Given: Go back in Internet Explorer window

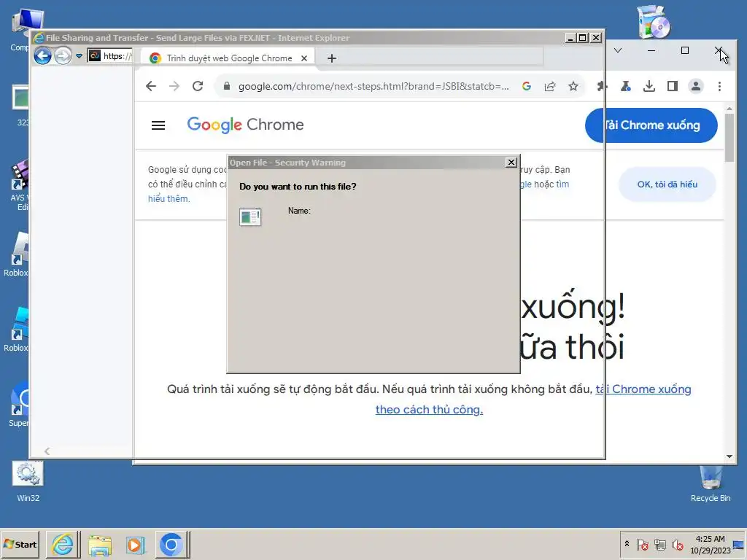Looking at the screenshot, I should tap(42, 56).
